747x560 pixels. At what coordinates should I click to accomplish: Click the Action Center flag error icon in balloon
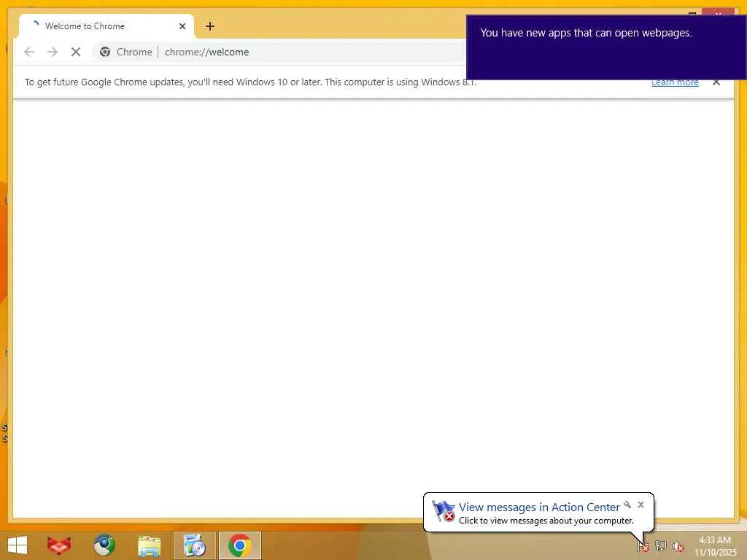(x=443, y=511)
